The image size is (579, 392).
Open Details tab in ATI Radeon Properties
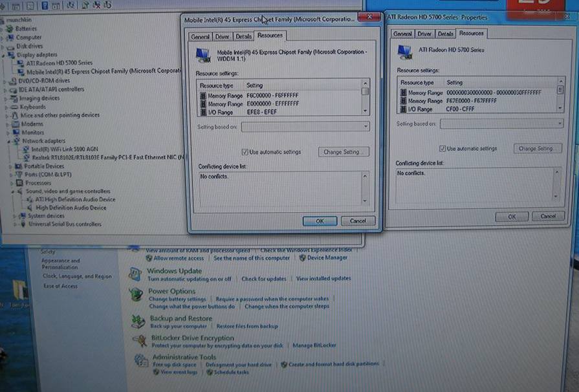click(x=445, y=34)
